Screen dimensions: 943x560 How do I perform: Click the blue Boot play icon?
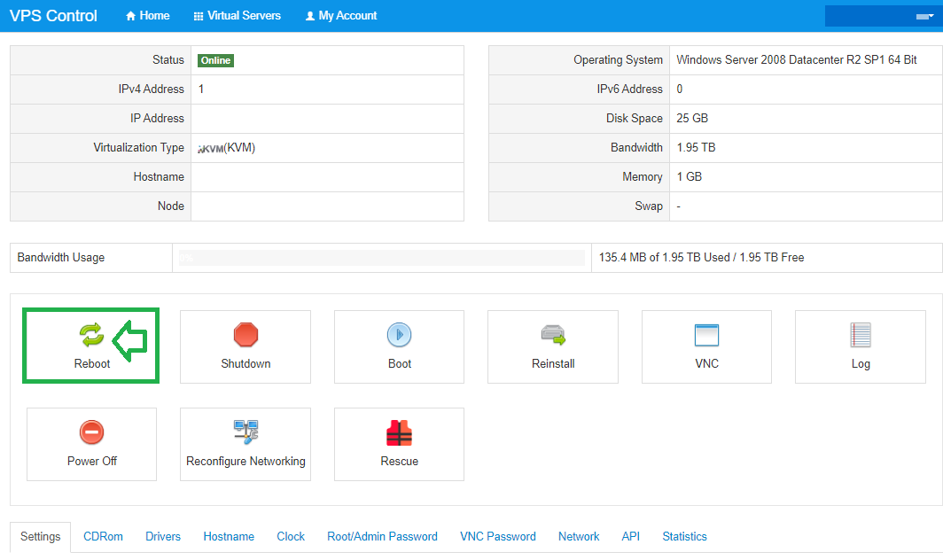[x=399, y=335]
